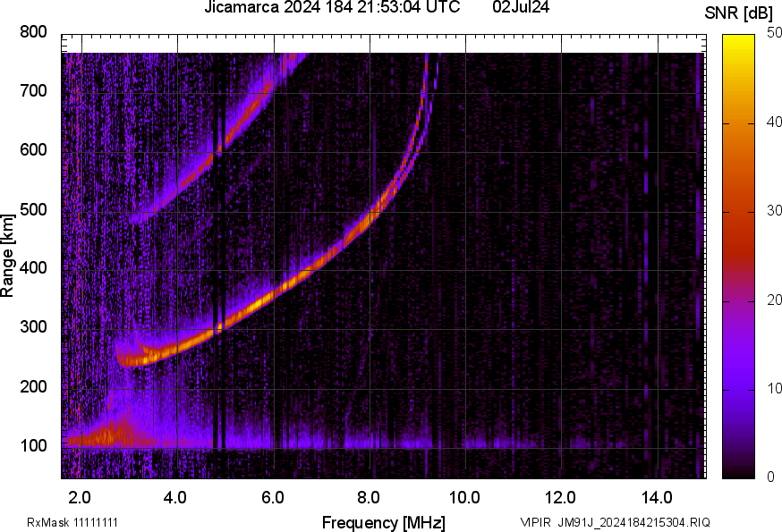The image size is (782, 532).
Task: Click the SNR [dB] colorbar label
Action: (x=738, y=13)
